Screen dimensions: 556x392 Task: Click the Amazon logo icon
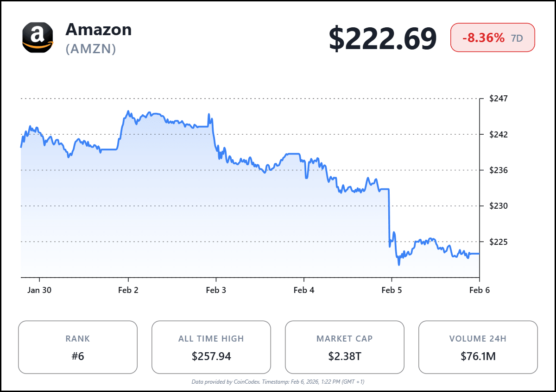38,37
